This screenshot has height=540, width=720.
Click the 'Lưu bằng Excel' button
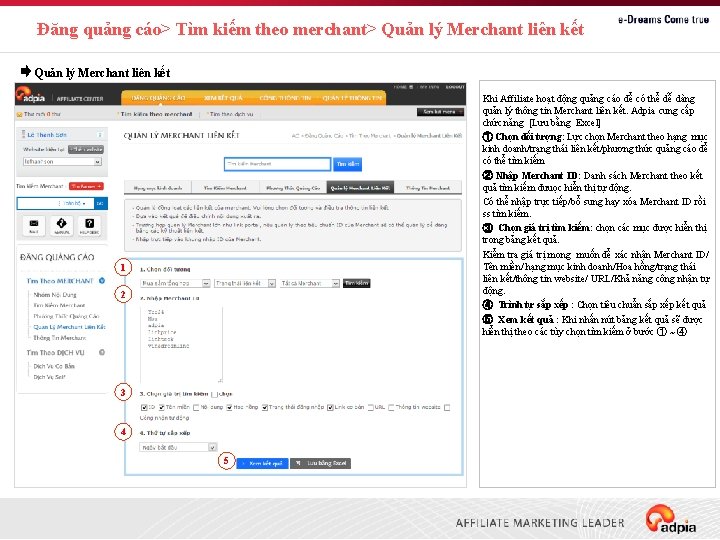[321, 463]
